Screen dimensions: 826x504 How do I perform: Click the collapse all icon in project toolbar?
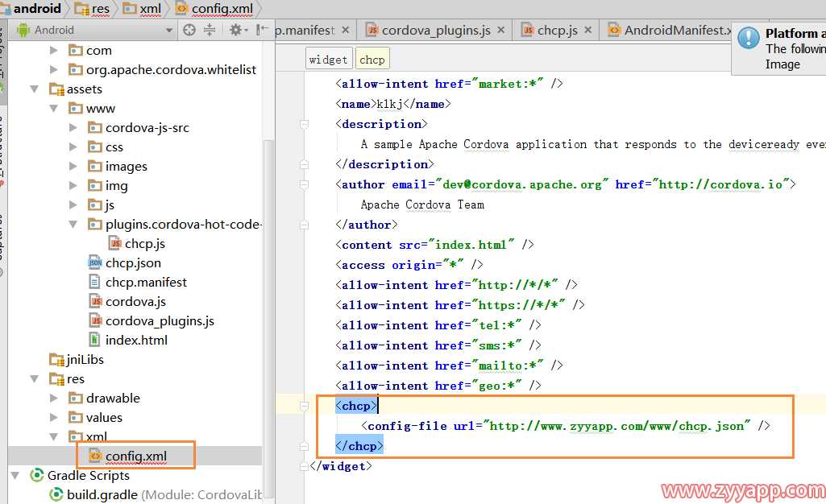pyautogui.click(x=210, y=30)
